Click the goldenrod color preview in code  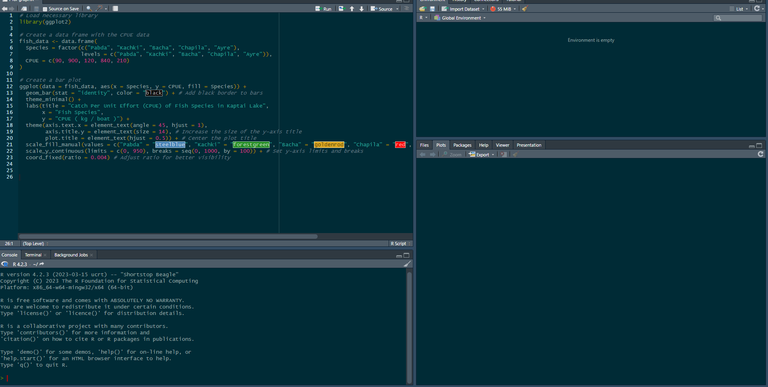point(329,145)
